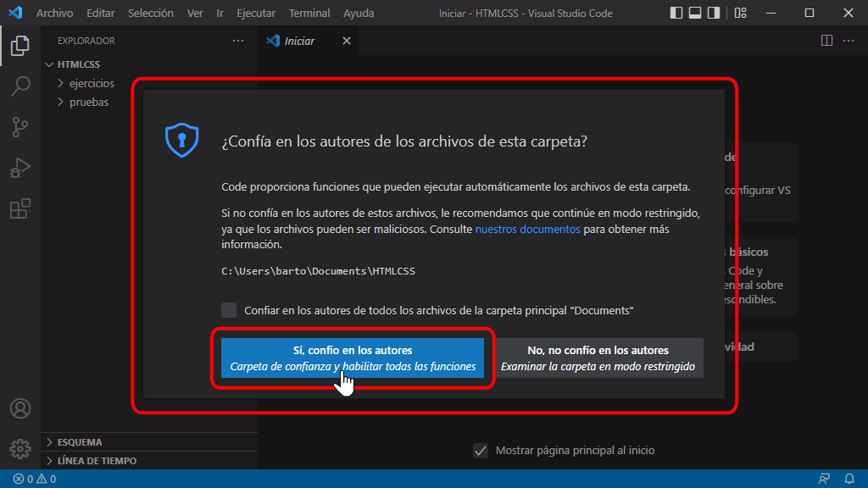Open Customize Layout icon
This screenshot has width=868, height=488.
pos(740,13)
